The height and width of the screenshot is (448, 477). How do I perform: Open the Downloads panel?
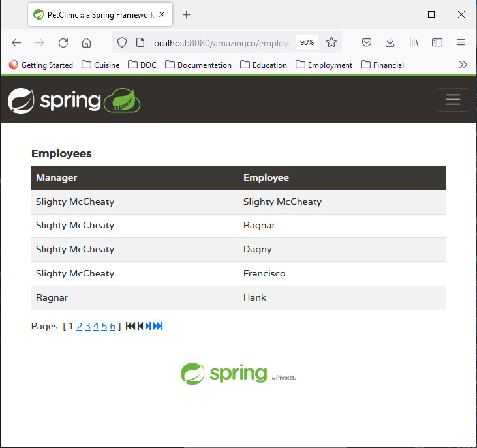[x=390, y=42]
